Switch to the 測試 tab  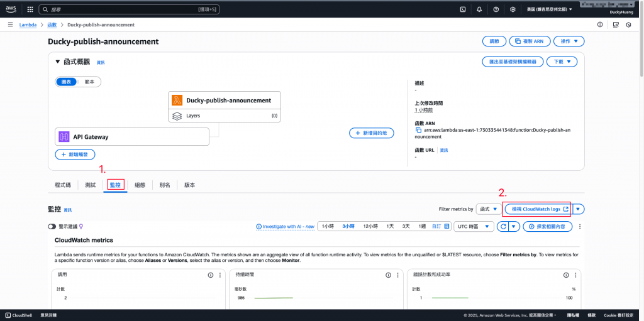click(x=91, y=185)
